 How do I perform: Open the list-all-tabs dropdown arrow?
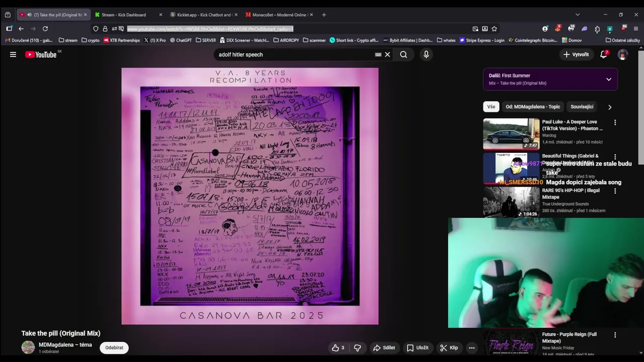(578, 15)
